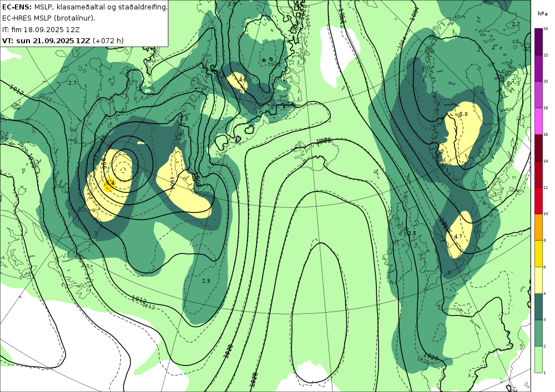Click the 'VT: sun 21.09.2025 12Z' valid time line
Screen dimensions: 555x392
point(46,40)
